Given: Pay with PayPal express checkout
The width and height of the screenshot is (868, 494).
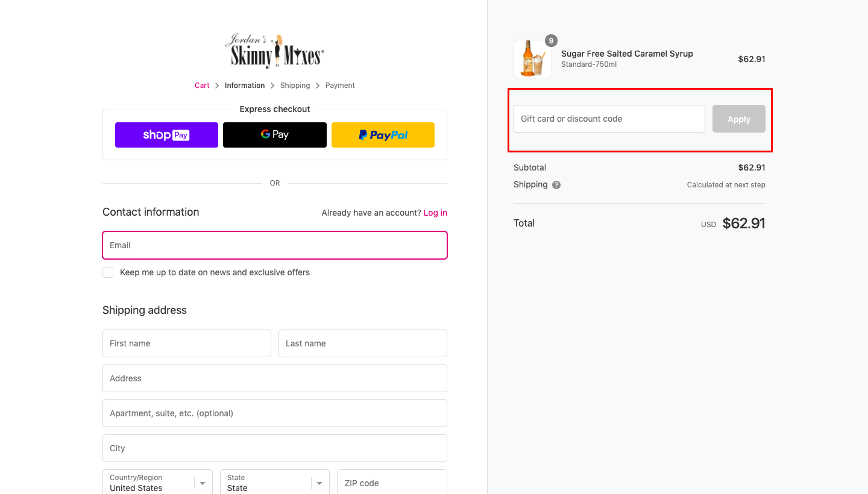Looking at the screenshot, I should [383, 135].
